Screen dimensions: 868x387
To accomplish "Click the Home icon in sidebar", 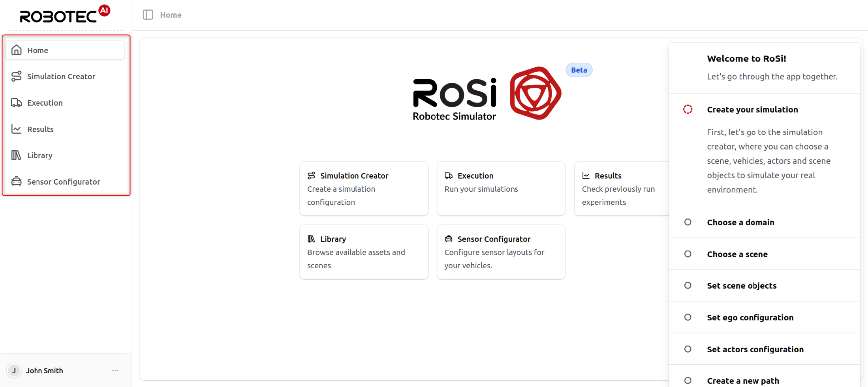I will [16, 50].
